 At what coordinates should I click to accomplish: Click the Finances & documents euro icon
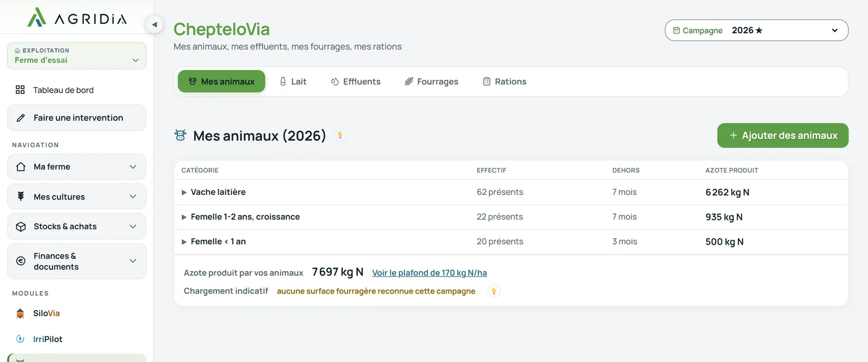point(21,261)
